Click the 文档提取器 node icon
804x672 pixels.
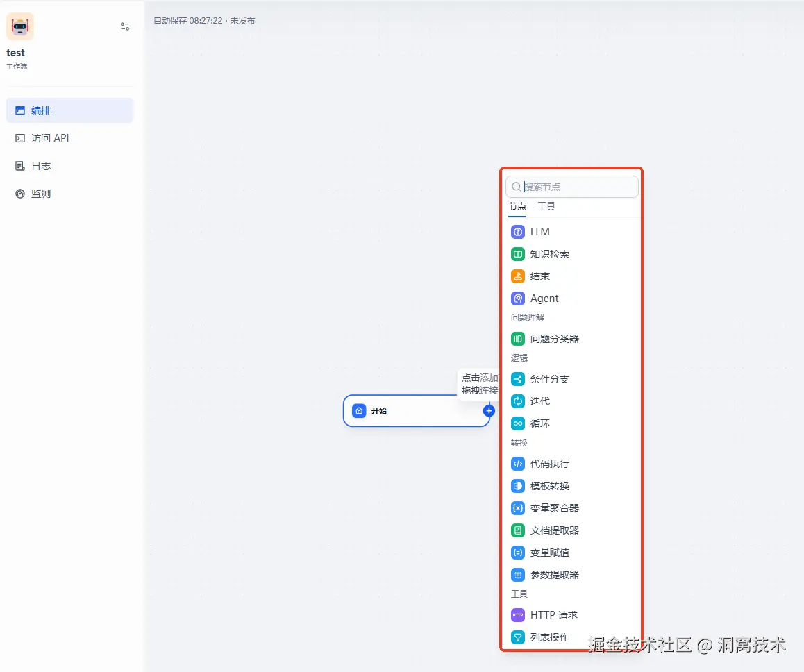coord(518,530)
